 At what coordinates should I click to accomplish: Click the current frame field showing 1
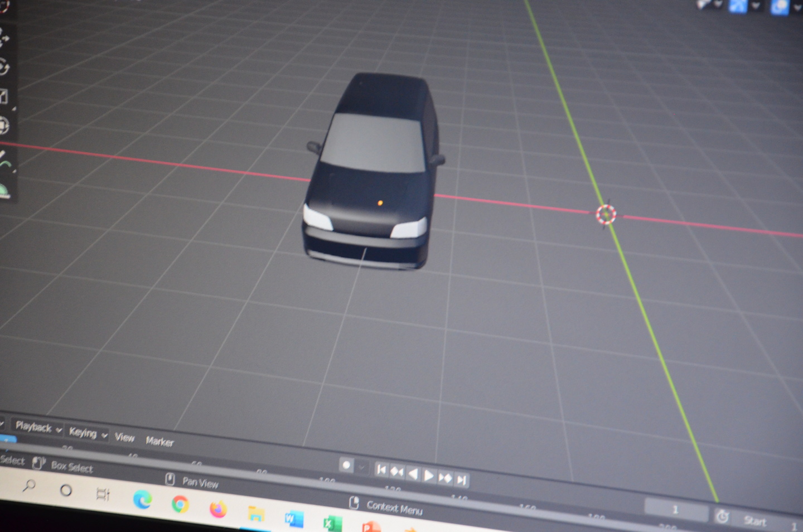(x=675, y=510)
